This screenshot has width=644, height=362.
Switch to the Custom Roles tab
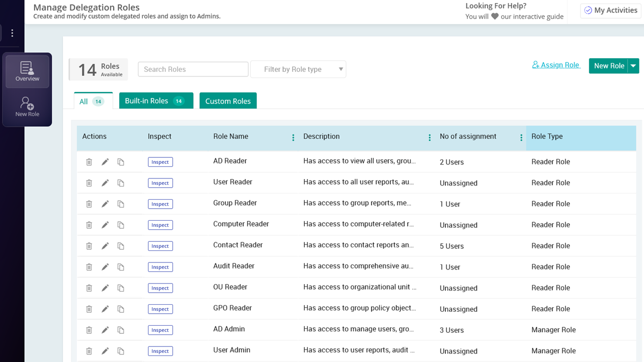click(x=228, y=101)
